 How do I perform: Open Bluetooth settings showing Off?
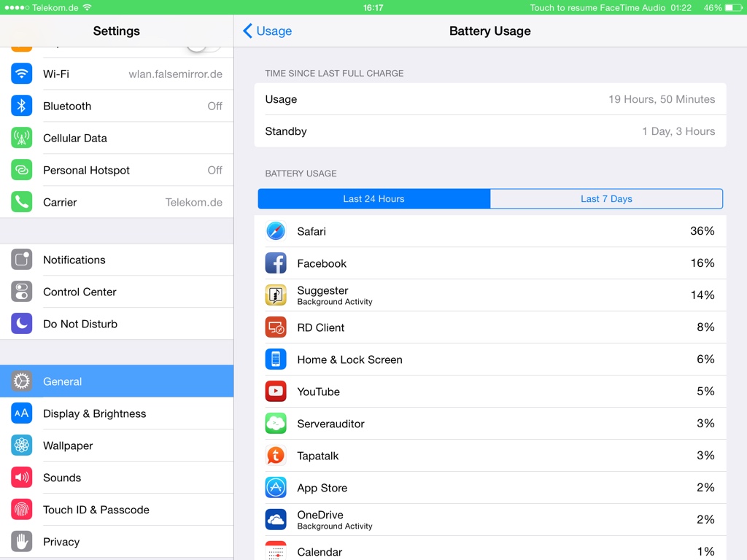(117, 106)
